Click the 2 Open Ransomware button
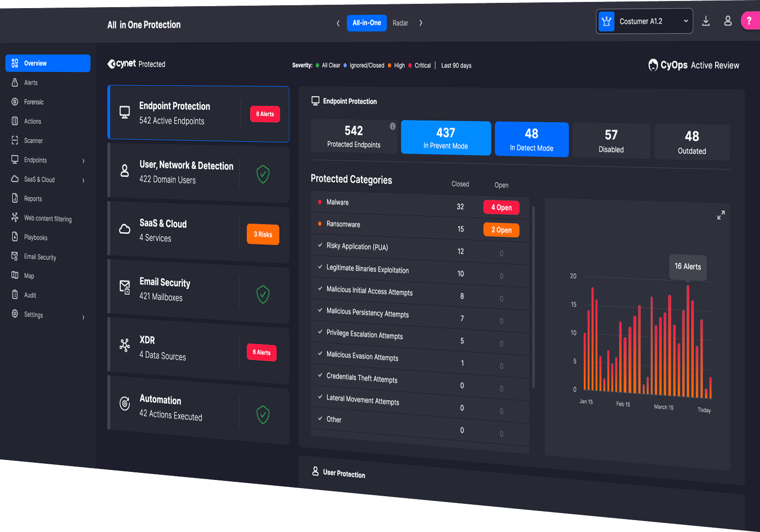The image size is (760, 532). pos(501,230)
